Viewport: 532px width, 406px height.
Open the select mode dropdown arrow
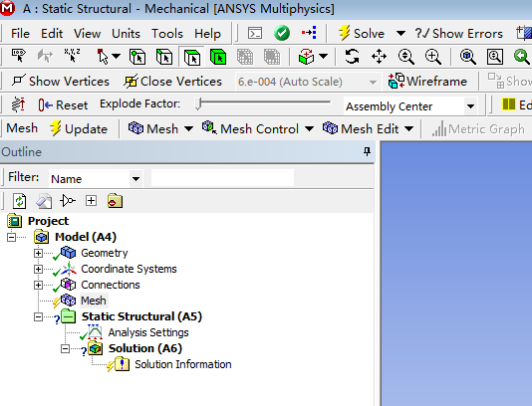[116, 56]
